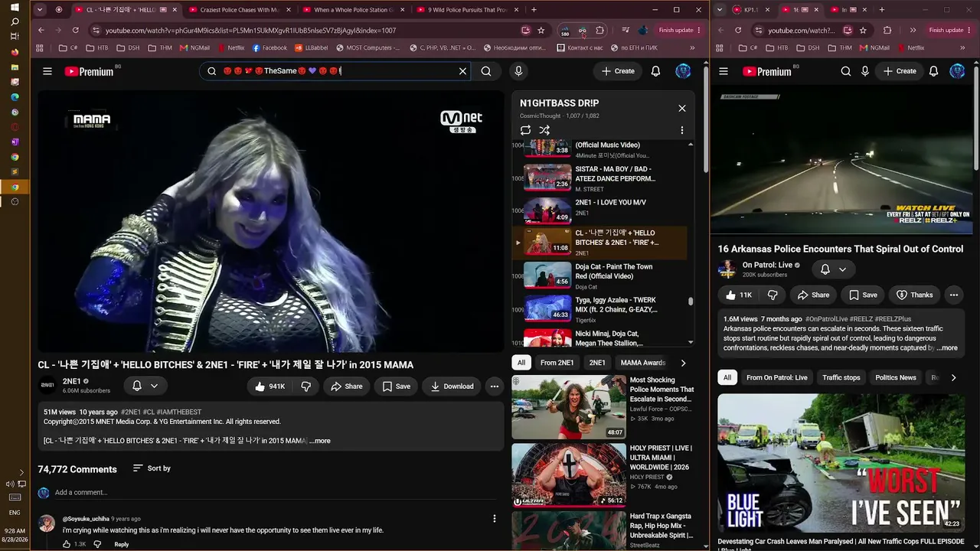Like the Soysuke_uchiha comment
980x551 pixels.
67,544
